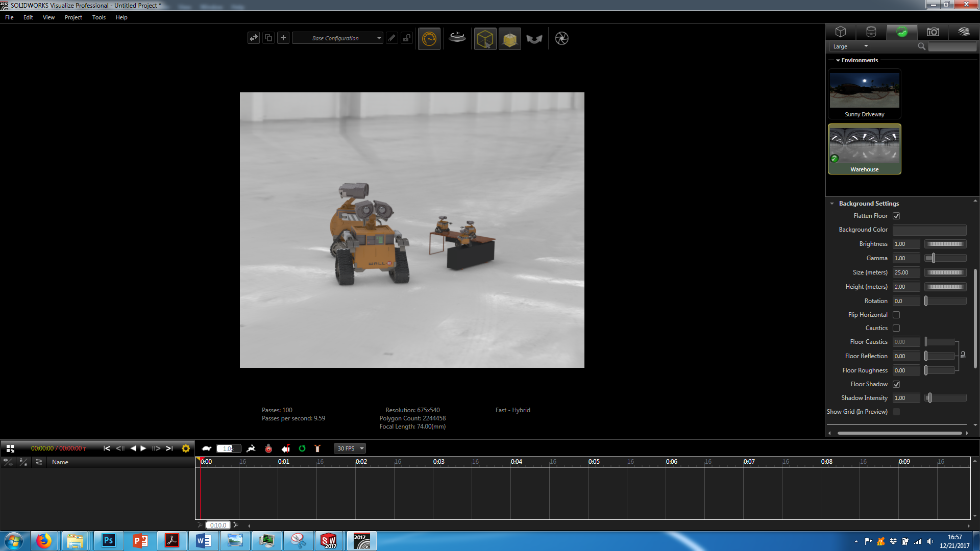Open the Tools menu
Viewport: 980px width, 551px height.
coord(99,17)
